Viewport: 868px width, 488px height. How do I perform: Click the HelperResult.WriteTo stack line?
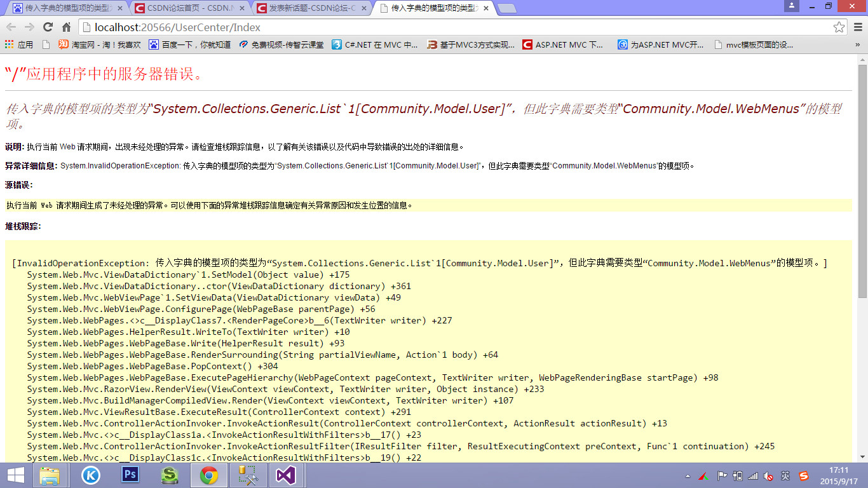(x=188, y=332)
